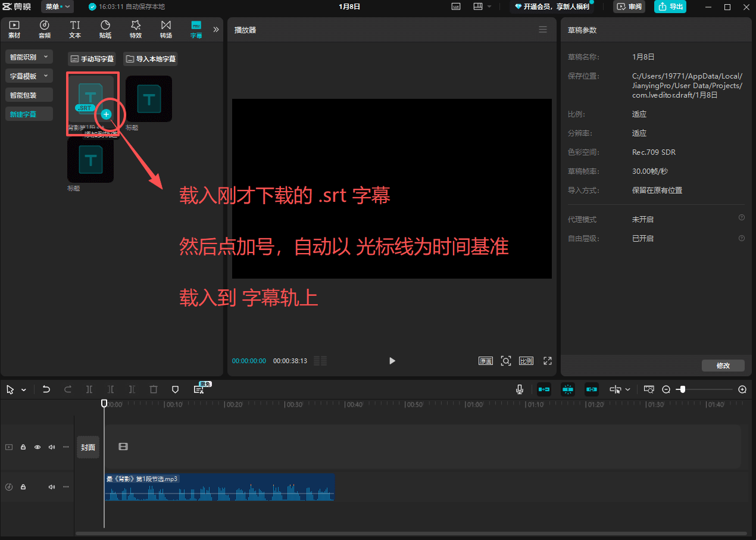Image resolution: width=756 pixels, height=540 pixels.
Task: Open the 贴纸 stickers panel
Action: [x=105, y=29]
